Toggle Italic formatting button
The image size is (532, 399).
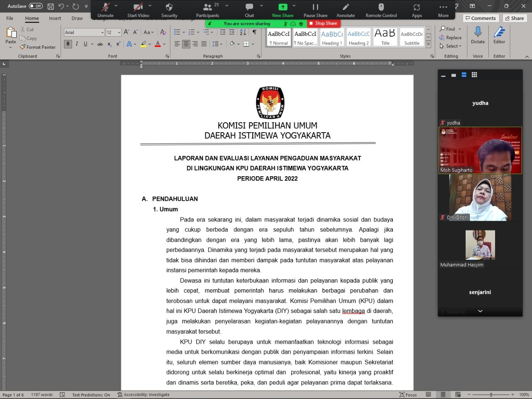coord(77,44)
